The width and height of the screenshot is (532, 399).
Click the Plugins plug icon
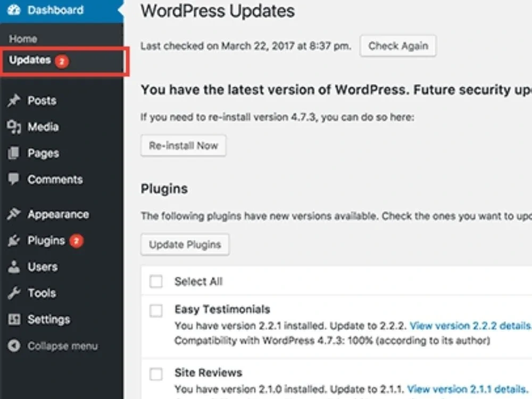(14, 240)
